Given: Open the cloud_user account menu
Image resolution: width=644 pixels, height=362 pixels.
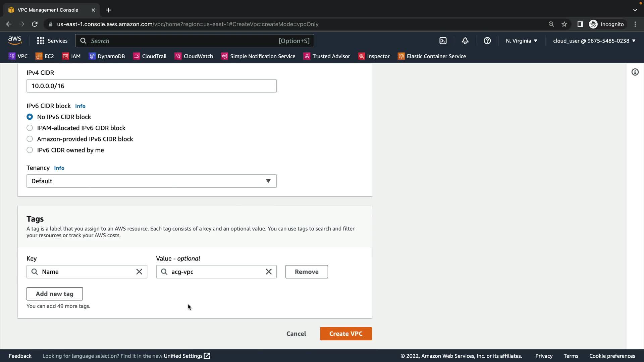Looking at the screenshot, I should 594,41.
